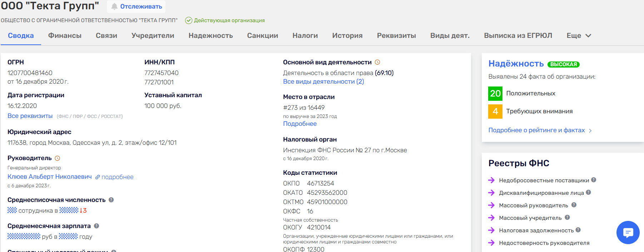Click help icon next to Недобросовестные поставщики
The width and height of the screenshot is (644, 252).
[594, 180]
